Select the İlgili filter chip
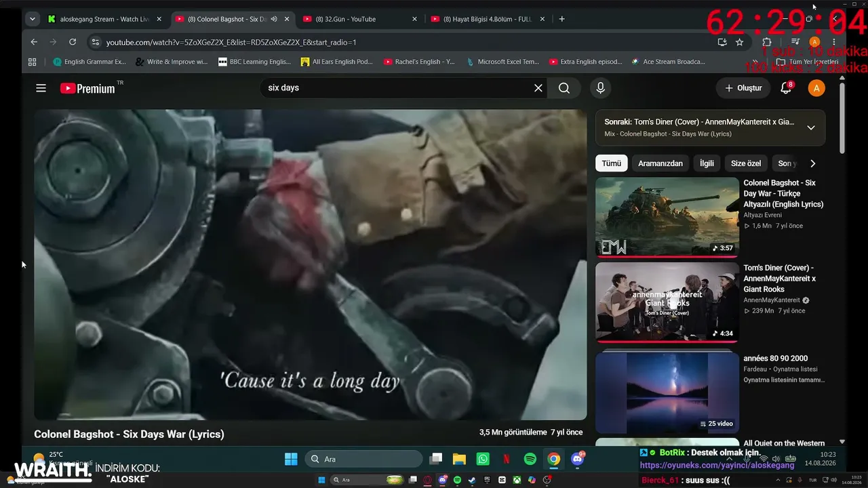 [x=707, y=163]
